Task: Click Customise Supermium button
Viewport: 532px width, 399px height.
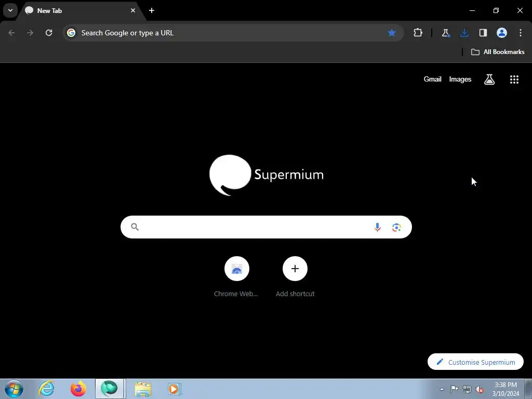Action: (475, 362)
